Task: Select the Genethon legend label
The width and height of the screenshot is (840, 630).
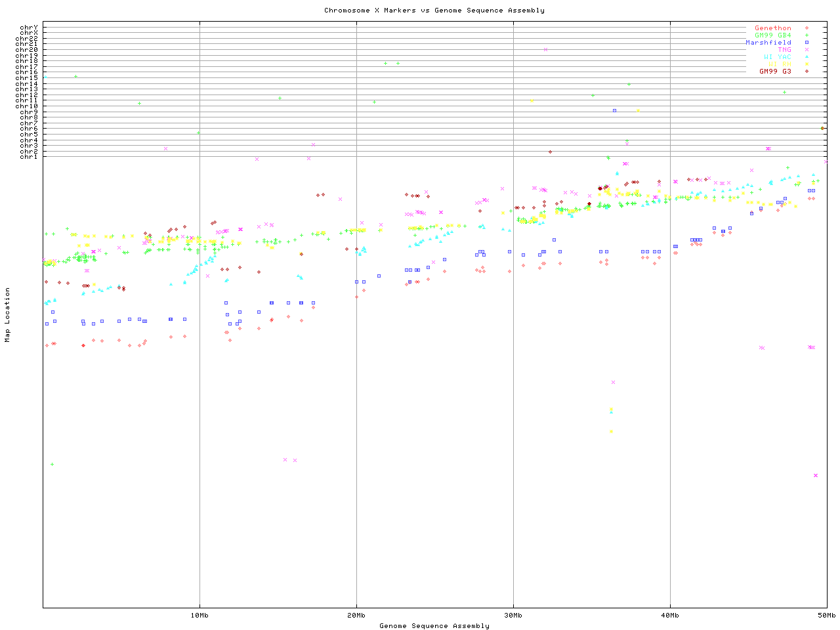Action: coord(772,28)
